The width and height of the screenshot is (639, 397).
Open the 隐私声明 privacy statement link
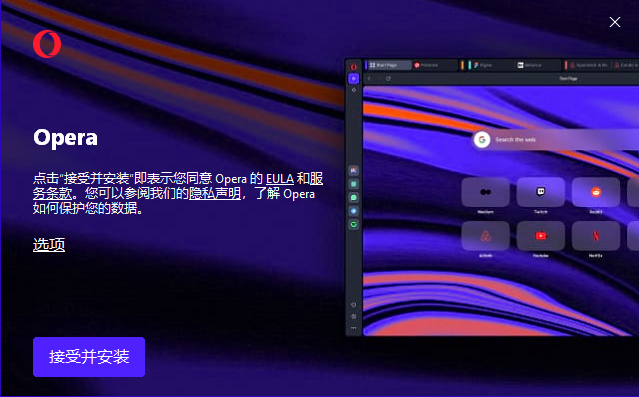pyautogui.click(x=215, y=193)
